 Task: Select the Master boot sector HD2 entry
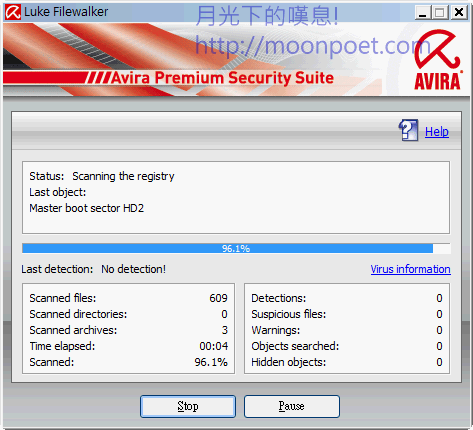point(87,208)
